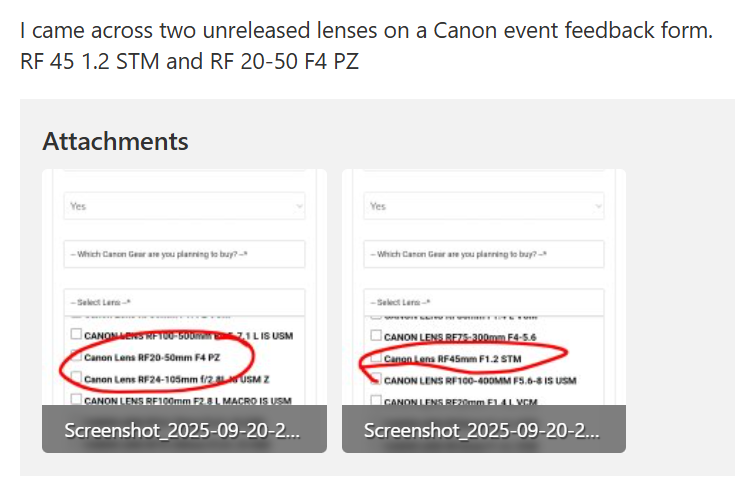
Task: Tick the RF20-50mm F4 PZ checkbox
Action: pyautogui.click(x=76, y=356)
